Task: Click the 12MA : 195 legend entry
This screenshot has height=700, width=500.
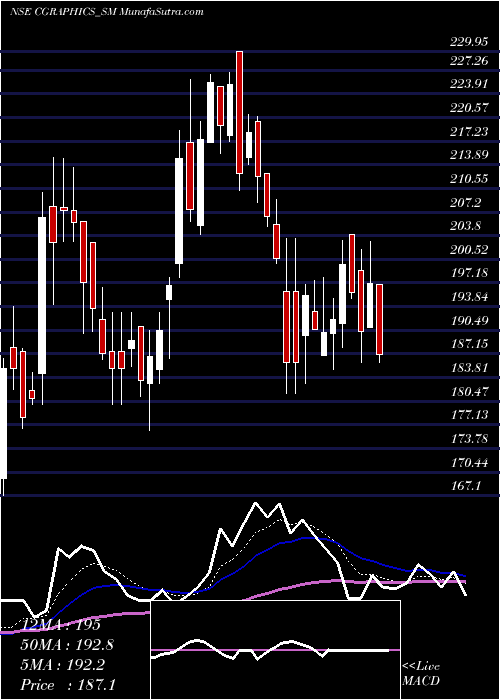Action: click(62, 625)
